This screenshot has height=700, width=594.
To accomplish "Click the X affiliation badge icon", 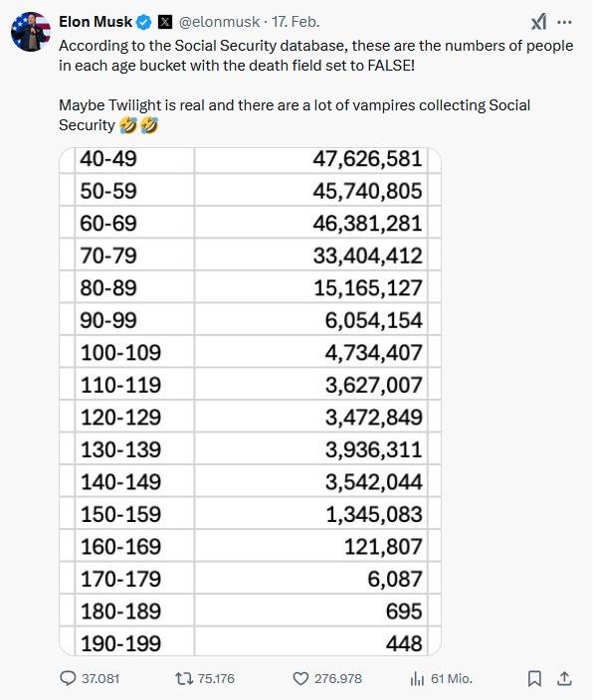I will point(165,22).
